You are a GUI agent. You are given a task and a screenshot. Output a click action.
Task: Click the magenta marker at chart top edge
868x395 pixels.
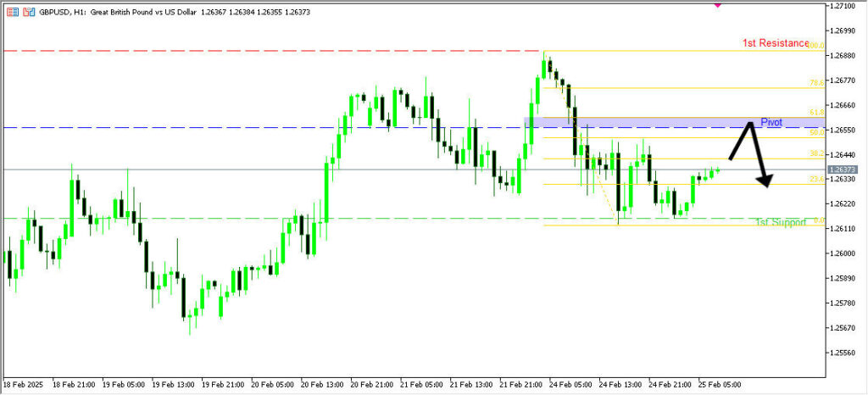pos(719,4)
